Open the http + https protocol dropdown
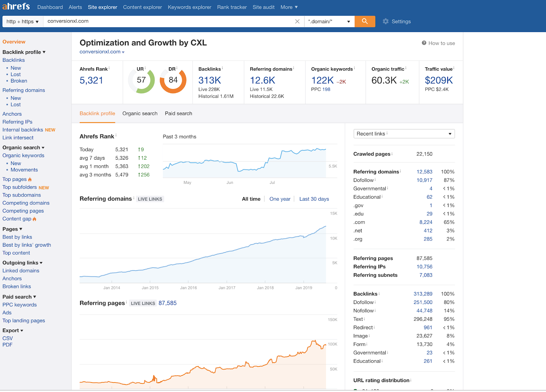 pyautogui.click(x=23, y=21)
